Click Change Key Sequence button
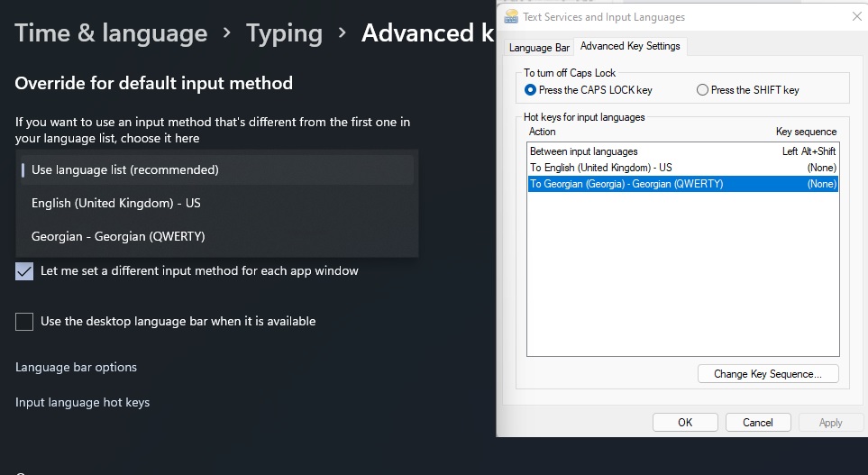 768,374
